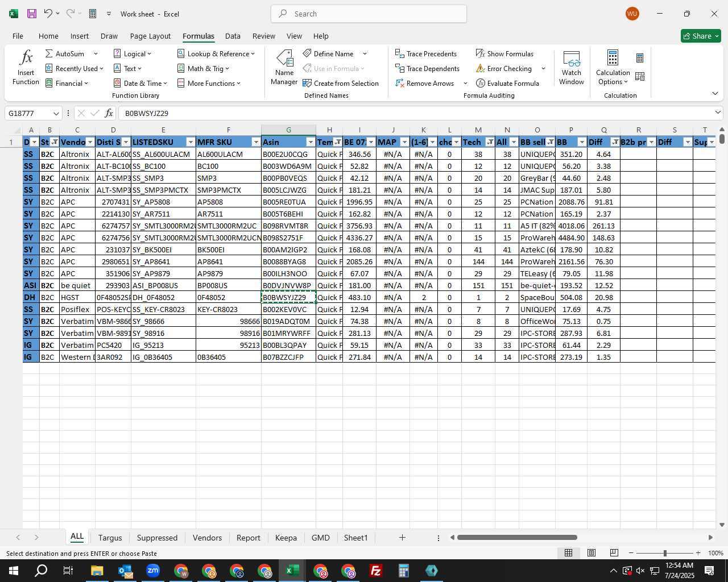
Task: Undo the last action
Action: pos(48,14)
